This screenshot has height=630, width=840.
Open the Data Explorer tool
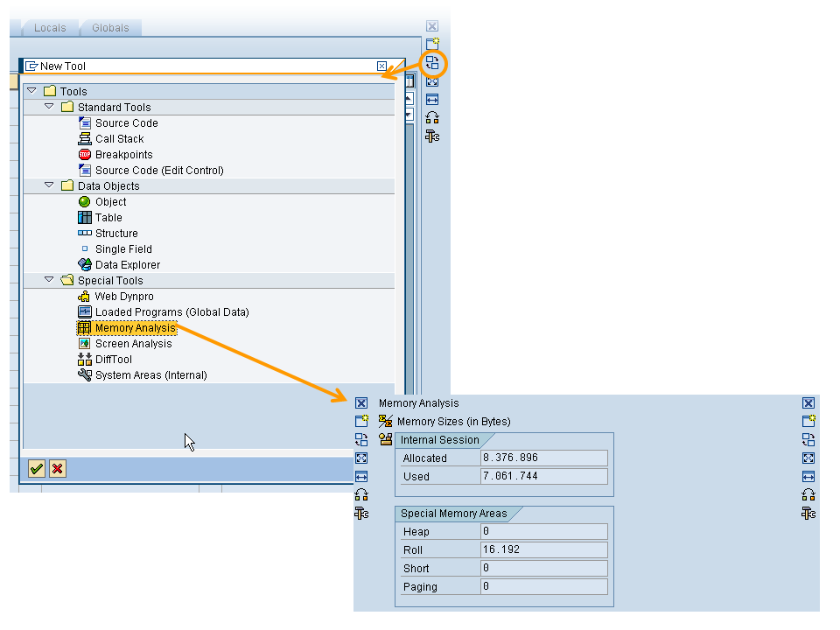(127, 265)
